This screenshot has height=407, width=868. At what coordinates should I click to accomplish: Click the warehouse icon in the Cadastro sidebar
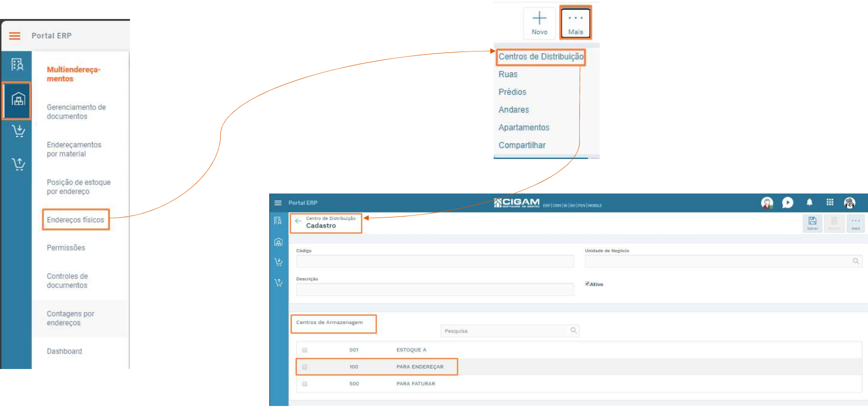click(x=278, y=242)
